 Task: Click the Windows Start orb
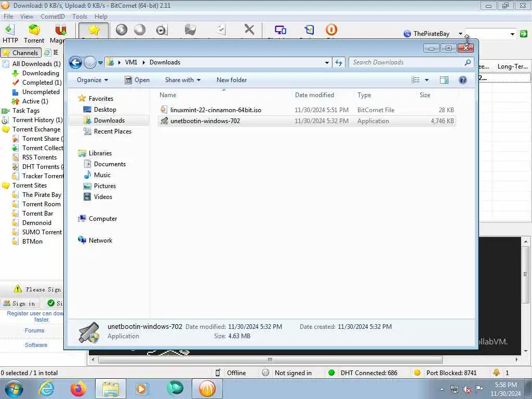click(x=14, y=389)
